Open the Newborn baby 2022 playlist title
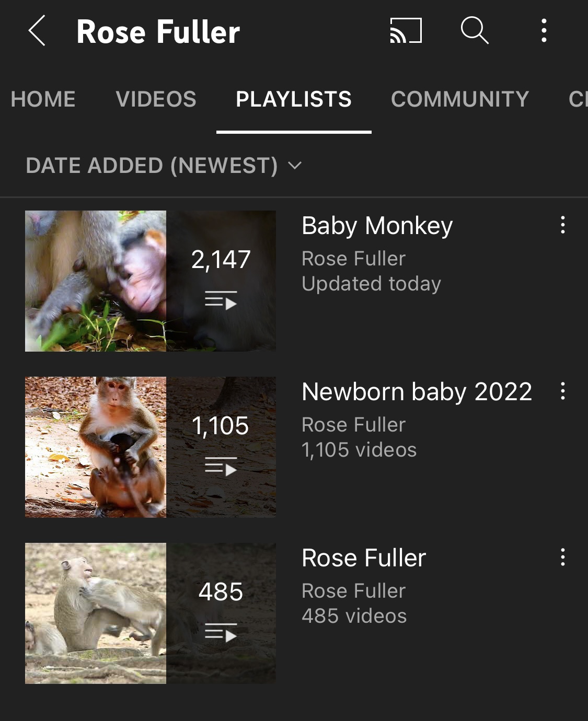Image resolution: width=588 pixels, height=721 pixels. 417,392
